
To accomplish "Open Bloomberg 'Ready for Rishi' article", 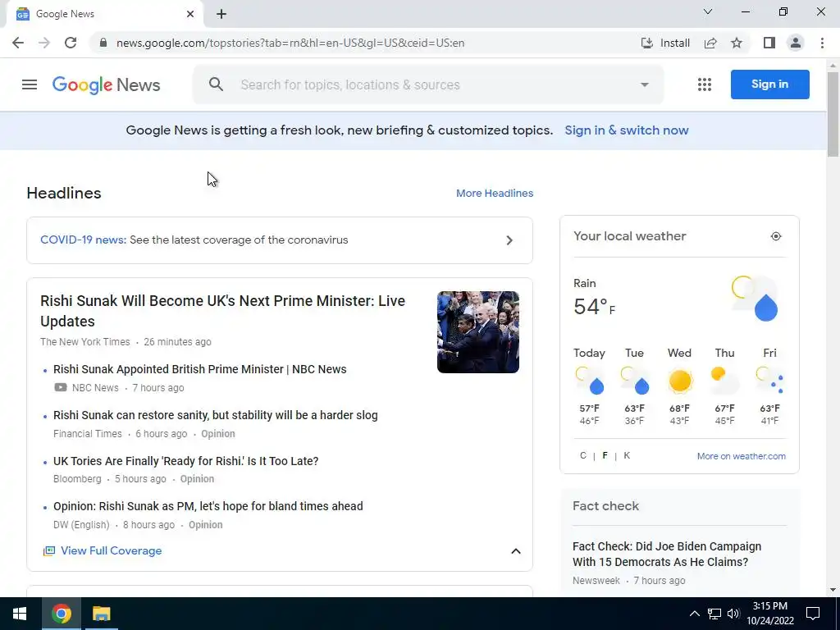I will (186, 461).
